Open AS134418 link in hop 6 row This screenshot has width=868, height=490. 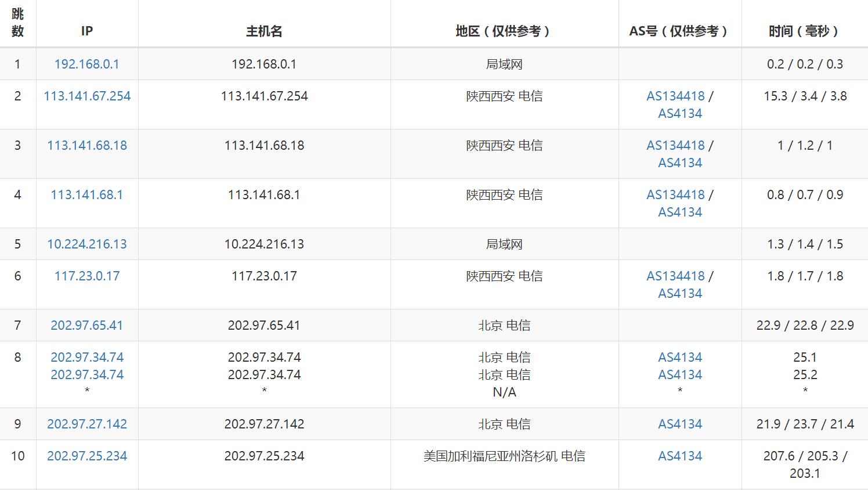675,276
